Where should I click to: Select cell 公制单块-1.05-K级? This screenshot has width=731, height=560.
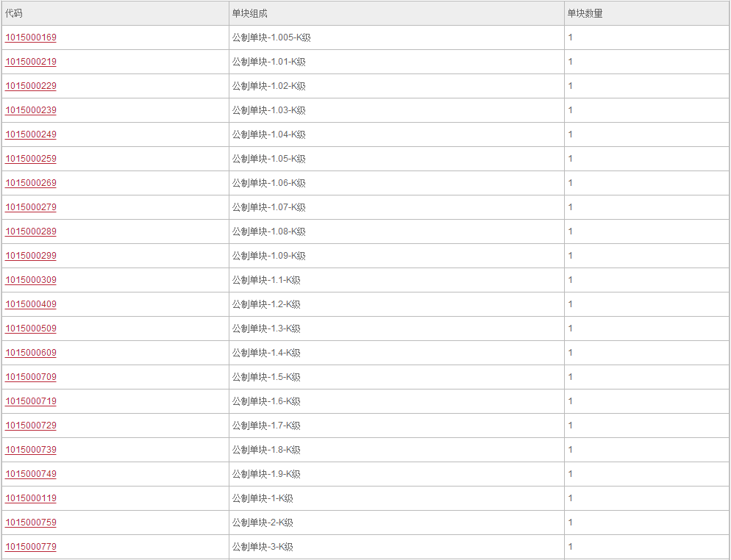click(x=396, y=159)
